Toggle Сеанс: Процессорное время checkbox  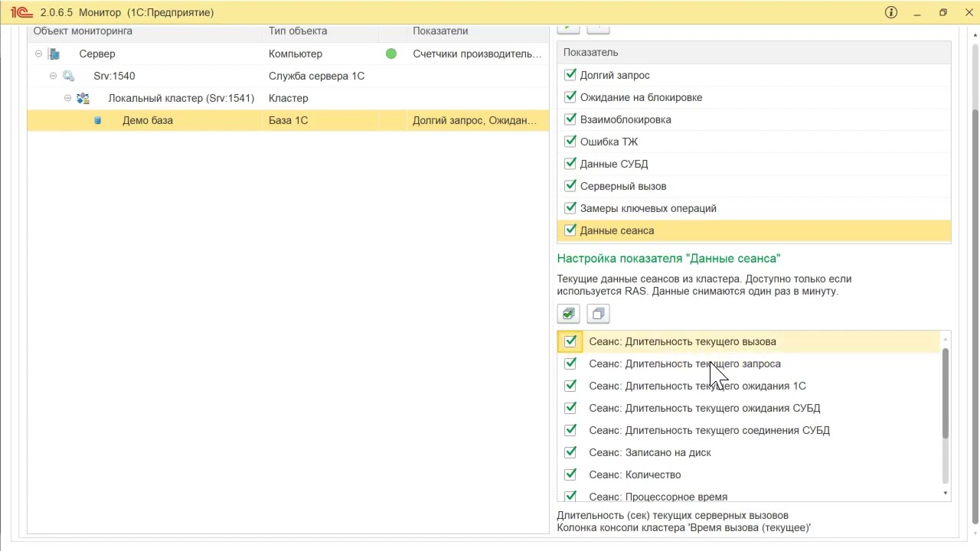(x=570, y=497)
